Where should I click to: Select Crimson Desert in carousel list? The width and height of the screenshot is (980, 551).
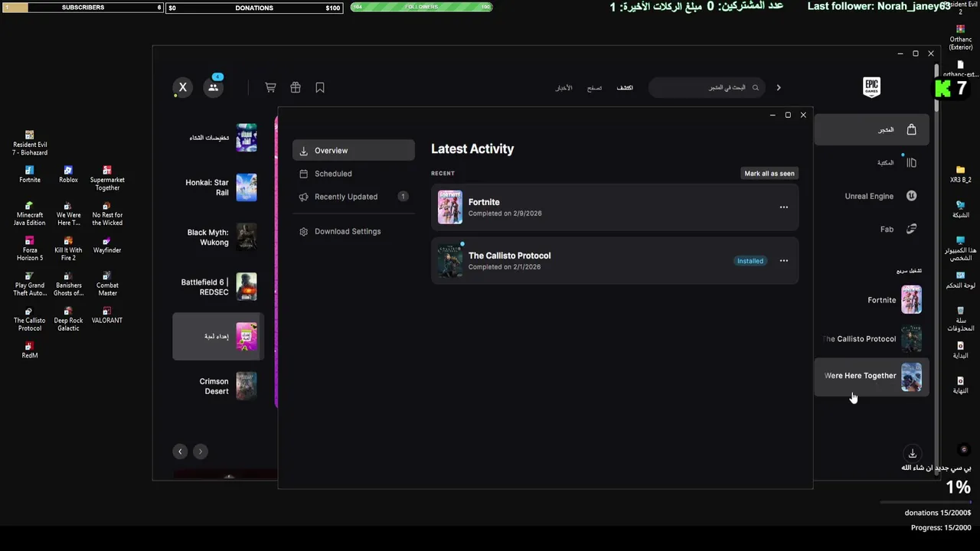point(218,386)
